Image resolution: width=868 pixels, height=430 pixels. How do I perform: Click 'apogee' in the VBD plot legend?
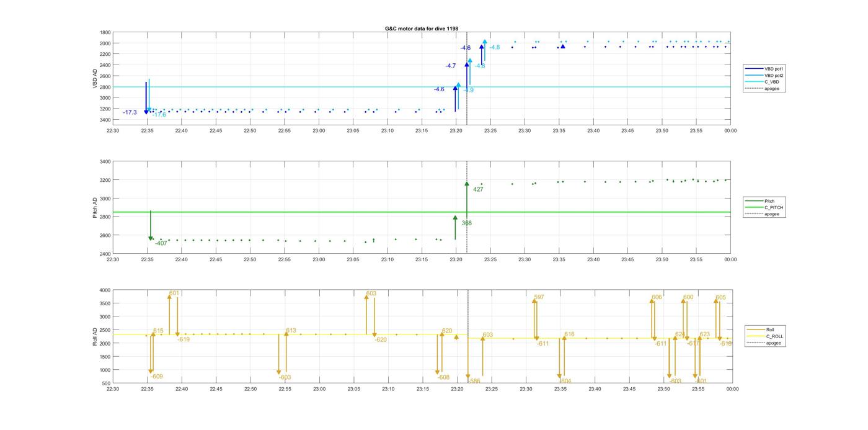(x=763, y=89)
